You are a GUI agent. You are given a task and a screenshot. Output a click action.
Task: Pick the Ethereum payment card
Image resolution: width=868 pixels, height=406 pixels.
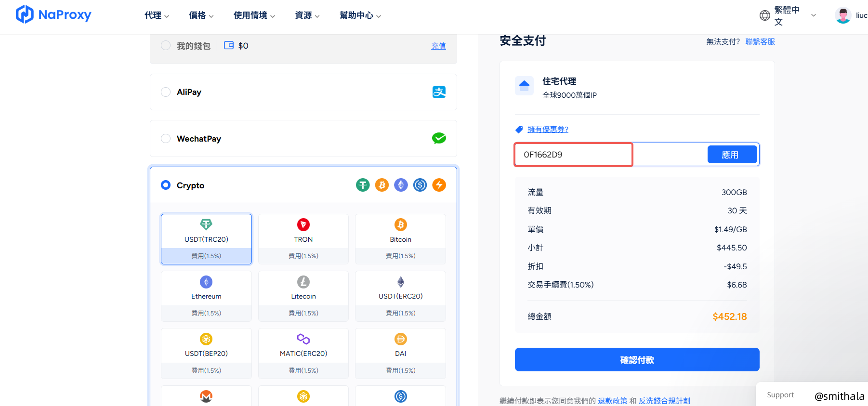206,296
